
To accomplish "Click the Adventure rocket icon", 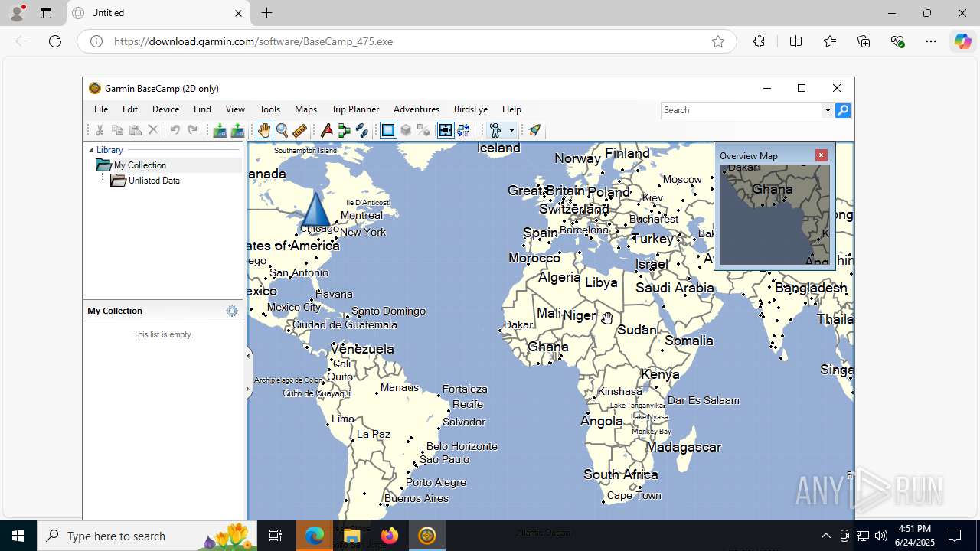I will (534, 130).
